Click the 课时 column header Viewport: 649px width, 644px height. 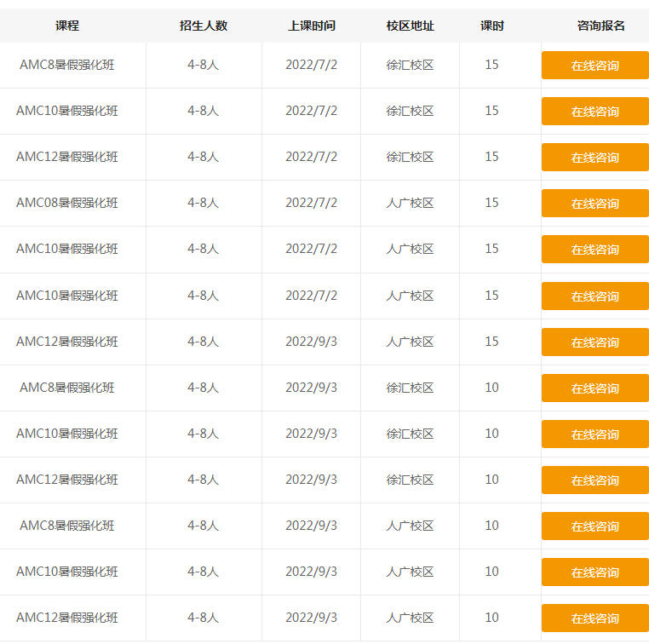(x=491, y=26)
